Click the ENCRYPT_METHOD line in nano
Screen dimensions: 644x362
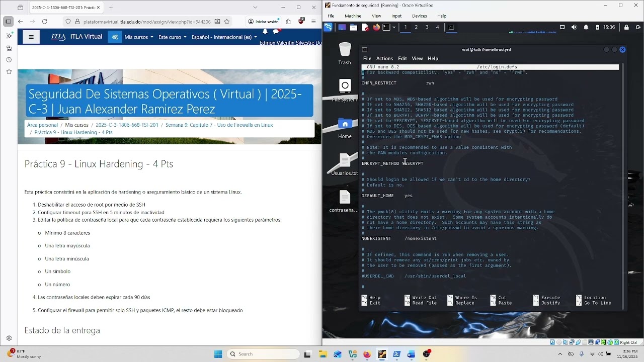click(x=392, y=163)
